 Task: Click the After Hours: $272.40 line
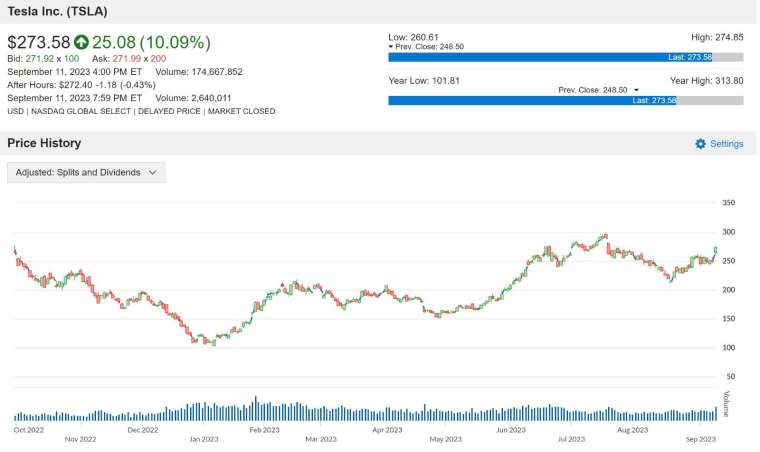81,85
